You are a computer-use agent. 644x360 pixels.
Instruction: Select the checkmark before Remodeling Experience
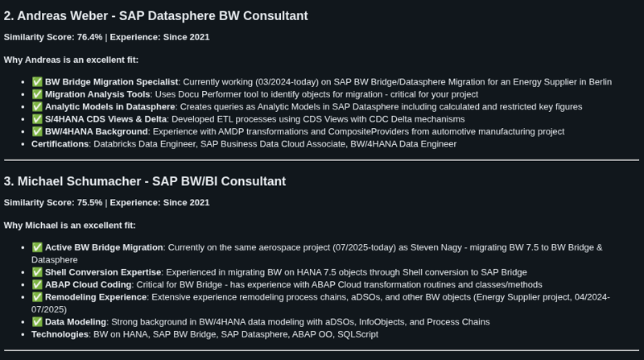pyautogui.click(x=37, y=297)
